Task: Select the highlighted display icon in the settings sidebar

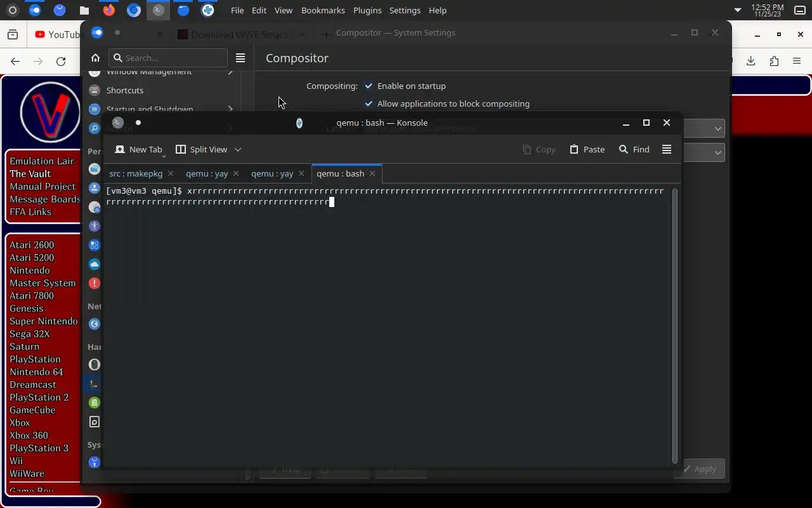Action: tap(94, 384)
